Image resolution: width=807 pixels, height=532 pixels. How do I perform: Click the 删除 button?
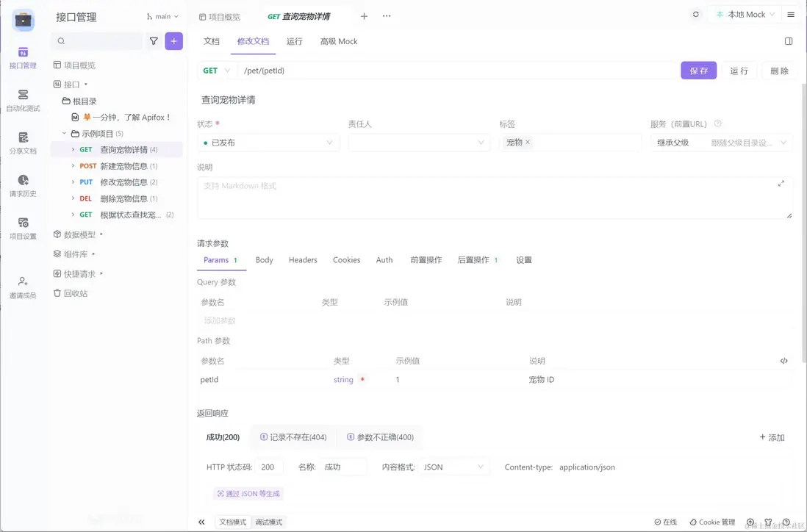(779, 71)
